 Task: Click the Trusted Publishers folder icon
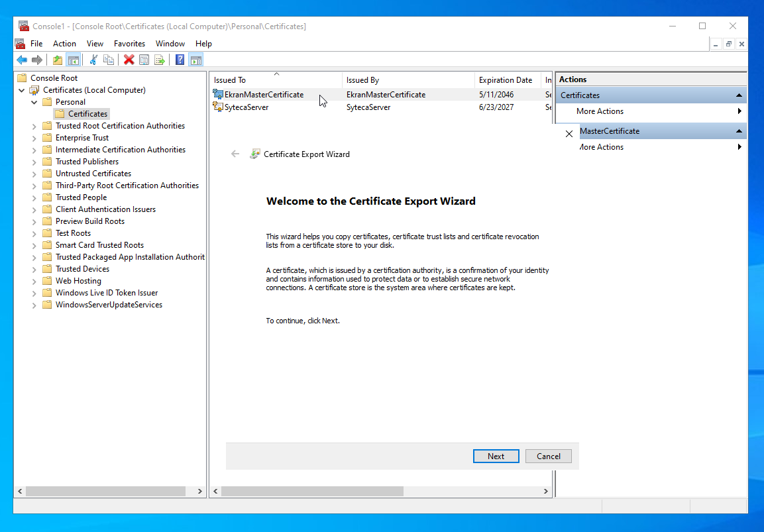[x=47, y=162]
